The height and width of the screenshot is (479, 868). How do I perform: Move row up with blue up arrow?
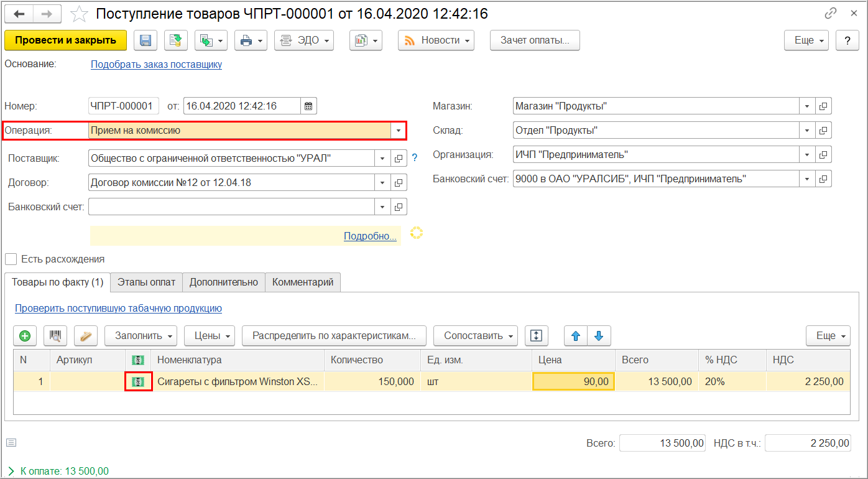click(x=576, y=336)
